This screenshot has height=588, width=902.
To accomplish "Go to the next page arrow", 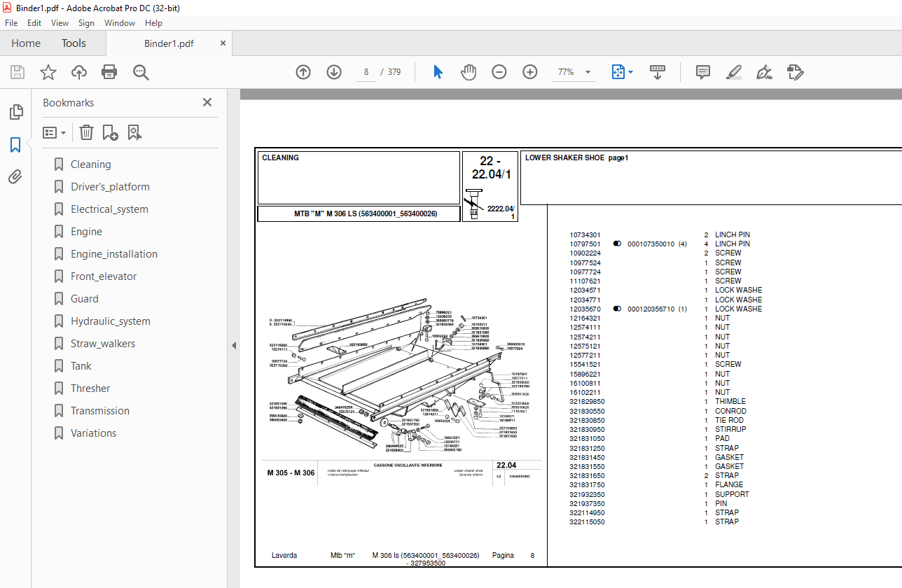I will 334,72.
